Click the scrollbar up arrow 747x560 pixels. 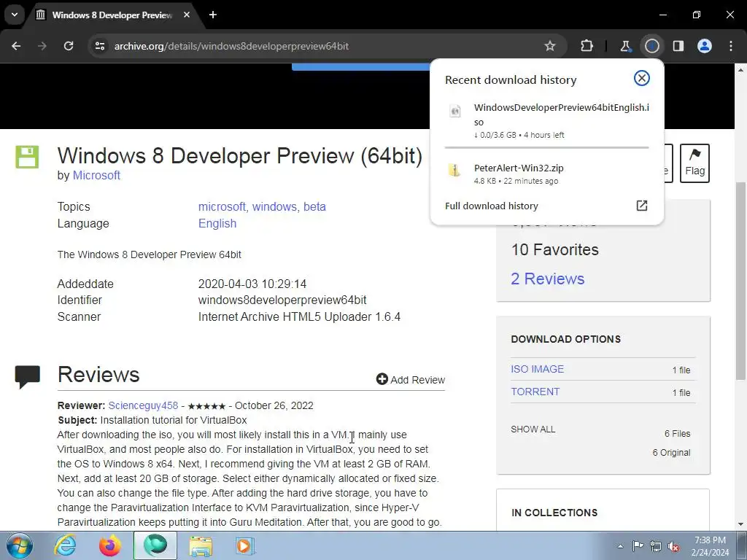tap(741, 70)
